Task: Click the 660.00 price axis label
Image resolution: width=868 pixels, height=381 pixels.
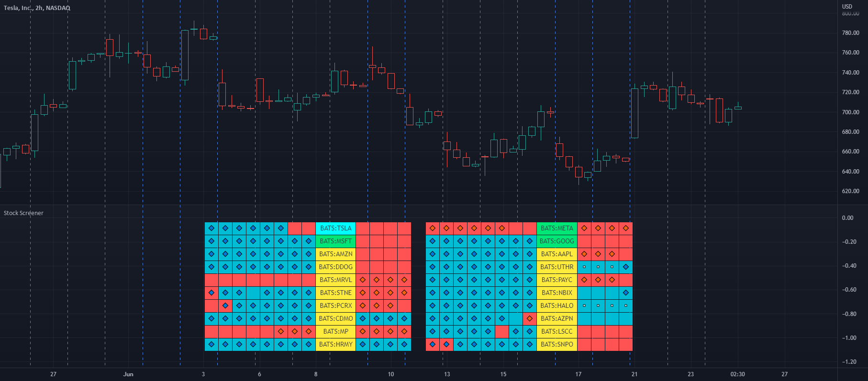Action: [x=851, y=152]
